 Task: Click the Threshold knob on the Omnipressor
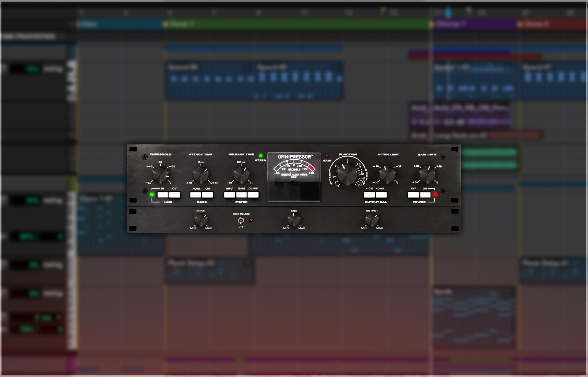pyautogui.click(x=160, y=175)
